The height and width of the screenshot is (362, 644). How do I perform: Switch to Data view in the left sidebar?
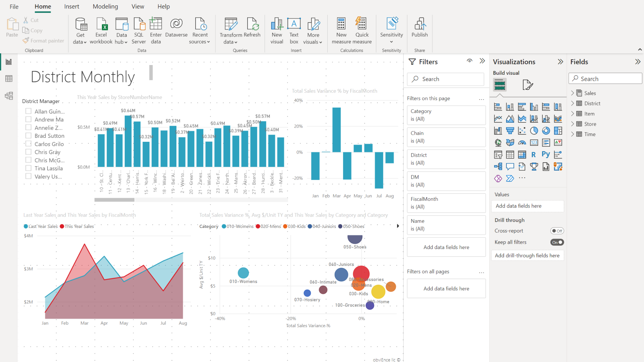(x=9, y=78)
